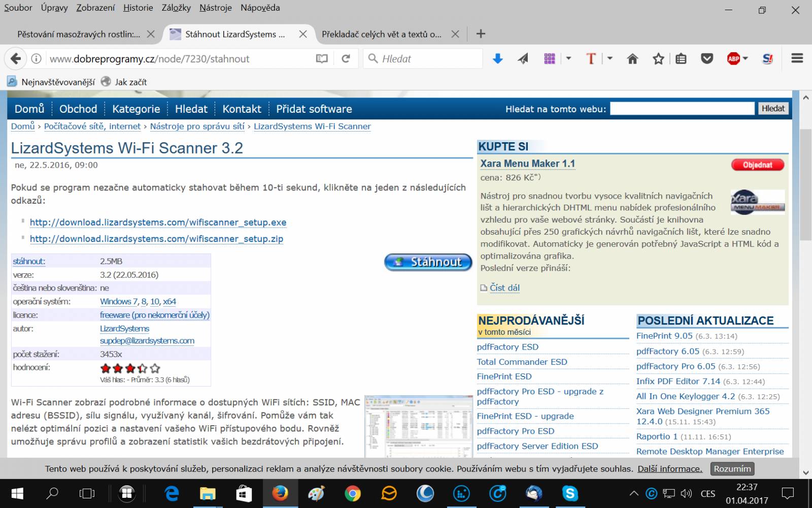Open the Historie menu
This screenshot has height=508, width=812.
(x=138, y=8)
